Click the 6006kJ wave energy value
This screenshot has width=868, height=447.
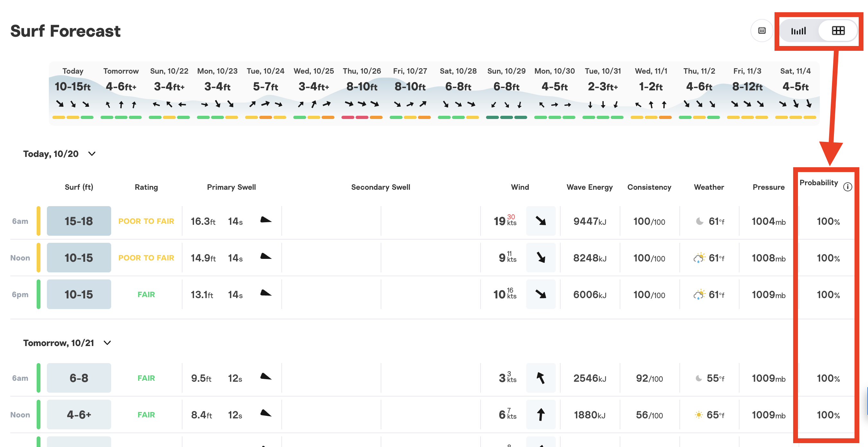[x=590, y=295]
